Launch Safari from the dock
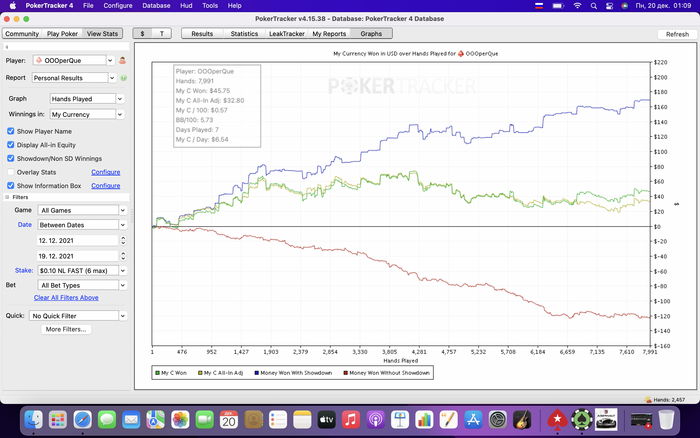Screen dimensions: 700x438 (x=83, y=420)
